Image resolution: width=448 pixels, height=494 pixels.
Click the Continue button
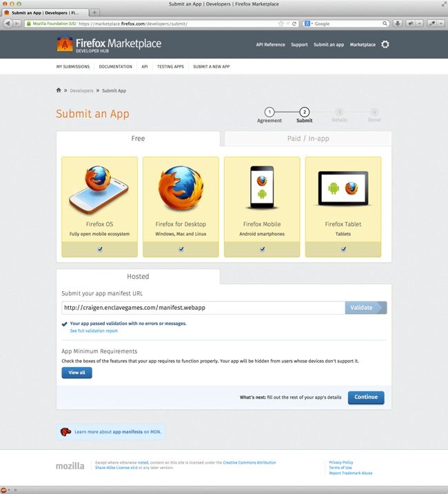tap(366, 397)
